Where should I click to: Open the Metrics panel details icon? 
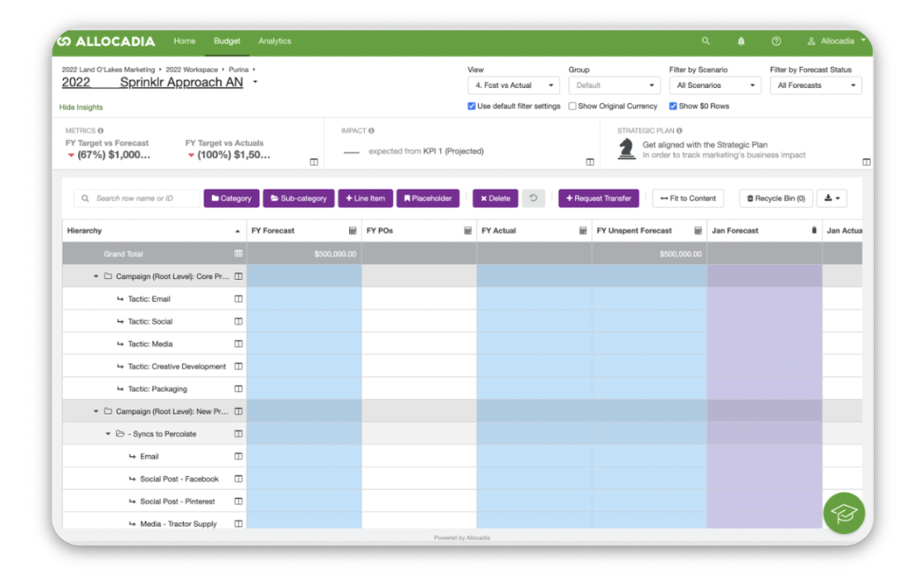coord(314,162)
